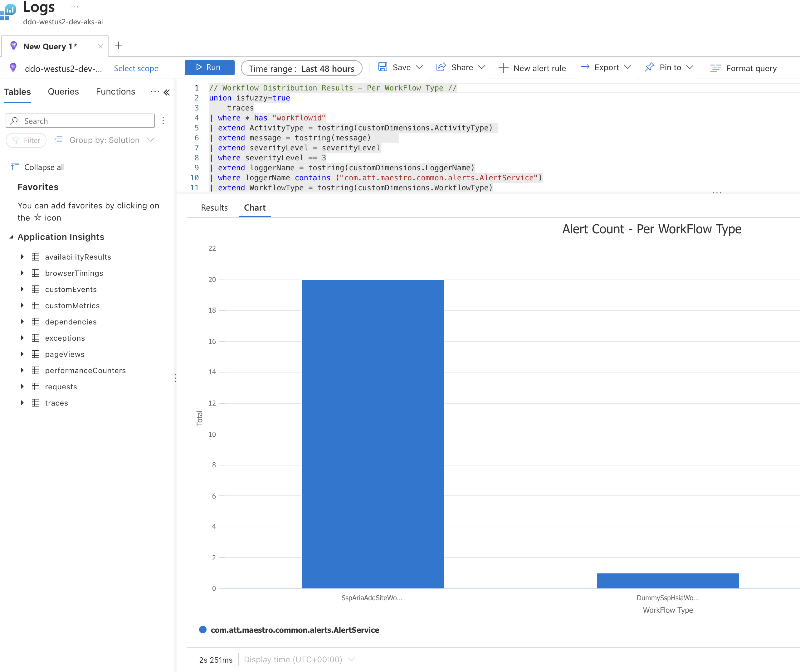Click the Export label
The height and width of the screenshot is (672, 800).
607,67
